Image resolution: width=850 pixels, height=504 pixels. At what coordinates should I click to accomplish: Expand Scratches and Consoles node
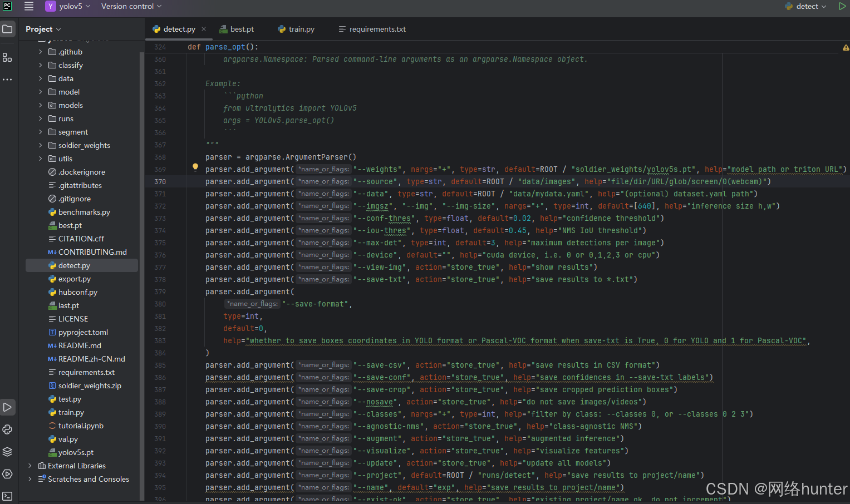30,479
